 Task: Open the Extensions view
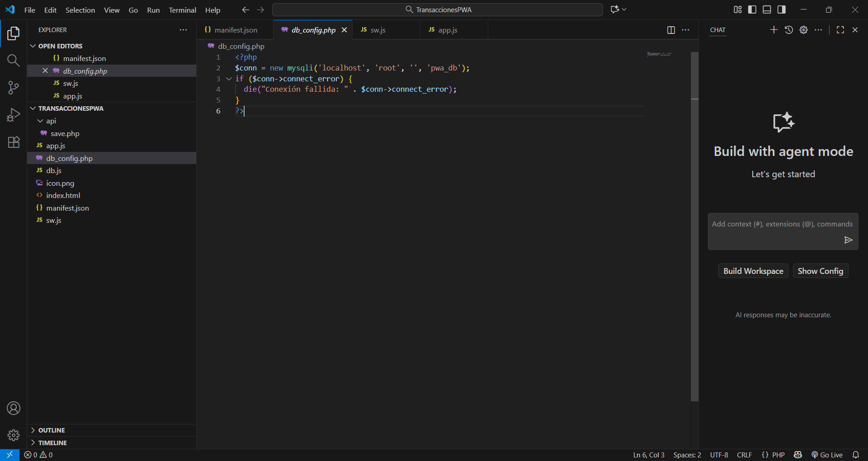(14, 142)
